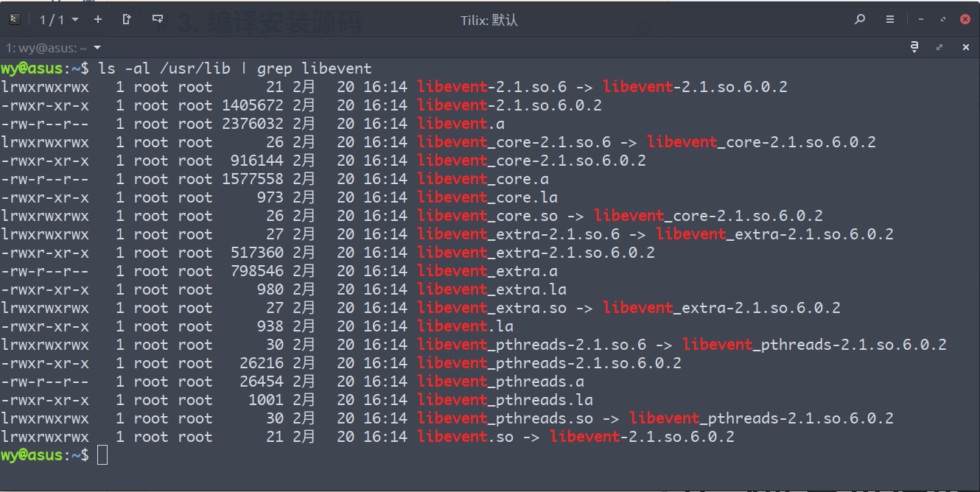Click the command 'ls -al /usr/lib | grep libevent'
The image size is (980, 492).
click(236, 68)
